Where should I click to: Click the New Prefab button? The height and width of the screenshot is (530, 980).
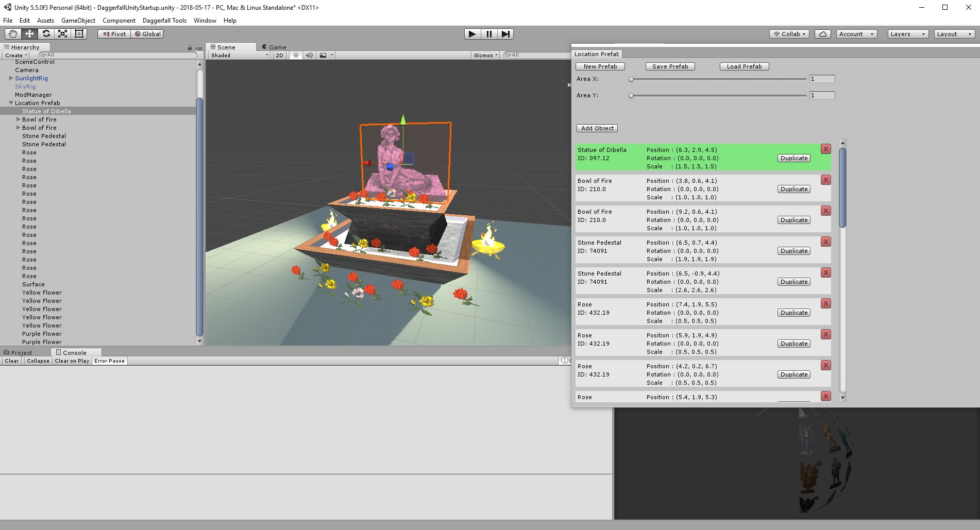[600, 66]
